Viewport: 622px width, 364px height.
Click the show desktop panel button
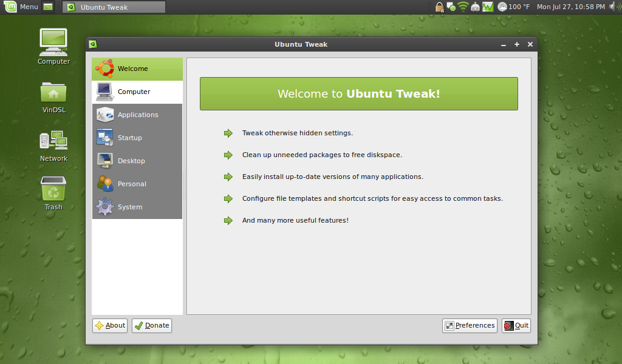pos(48,7)
